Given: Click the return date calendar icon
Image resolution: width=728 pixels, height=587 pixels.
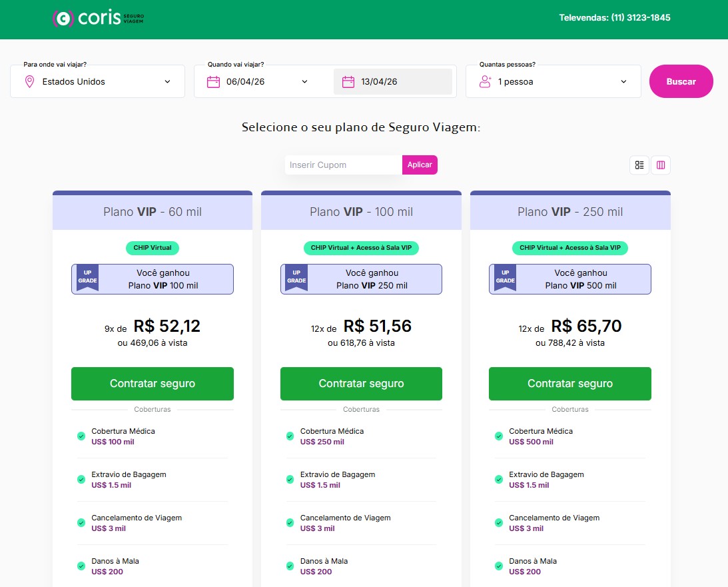Looking at the screenshot, I should click(348, 82).
